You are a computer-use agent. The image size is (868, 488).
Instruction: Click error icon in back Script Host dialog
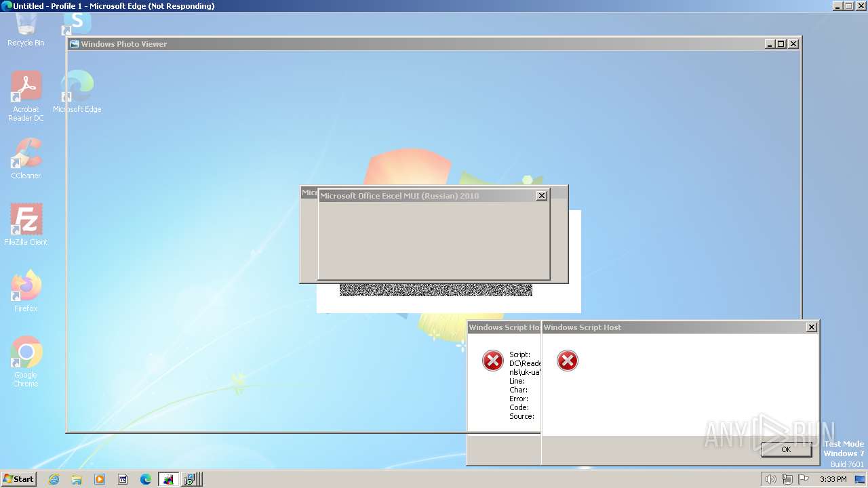point(493,361)
